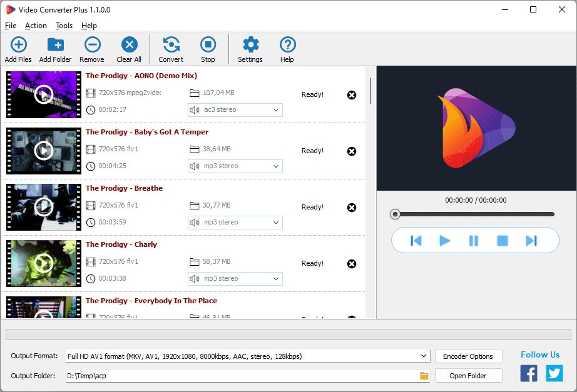Open the Output Format dropdown
Viewport: 577px width, 392px height.
(424, 356)
